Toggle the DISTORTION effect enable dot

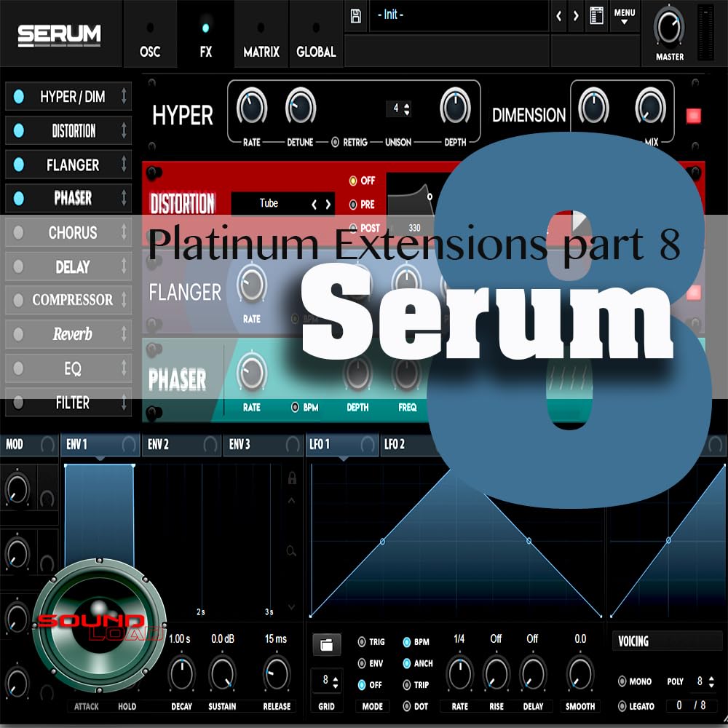point(19,130)
